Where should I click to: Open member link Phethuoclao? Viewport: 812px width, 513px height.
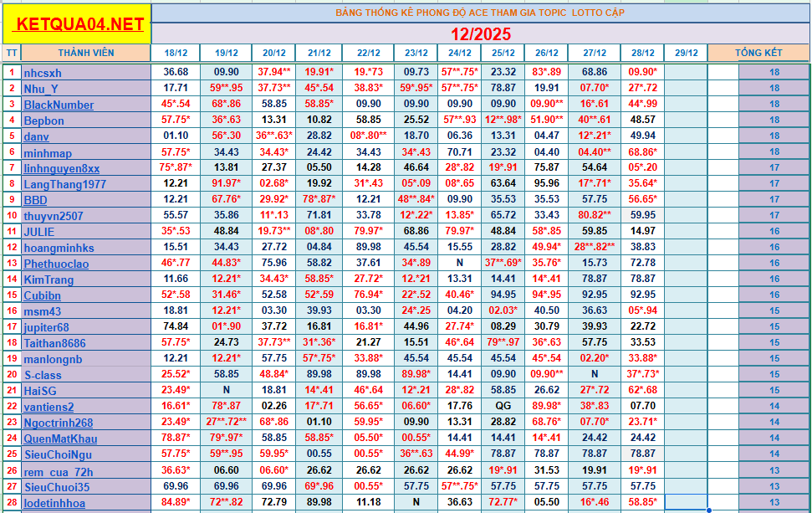(x=56, y=264)
